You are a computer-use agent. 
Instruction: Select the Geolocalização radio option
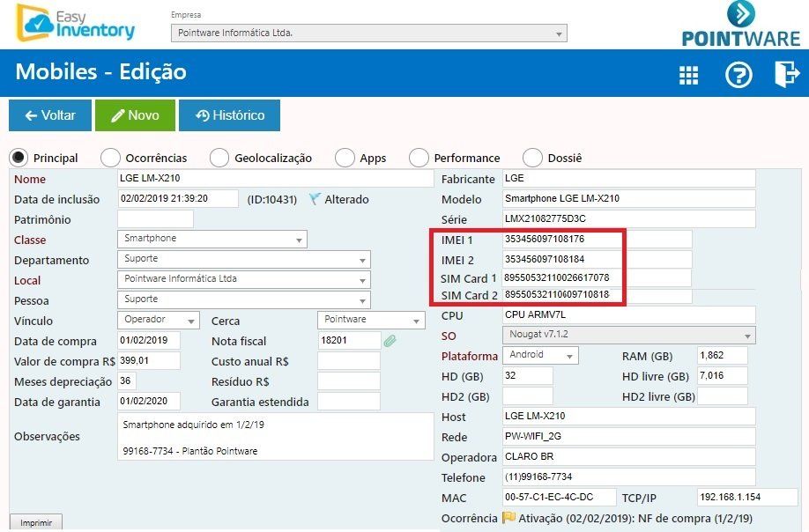pyautogui.click(x=219, y=158)
